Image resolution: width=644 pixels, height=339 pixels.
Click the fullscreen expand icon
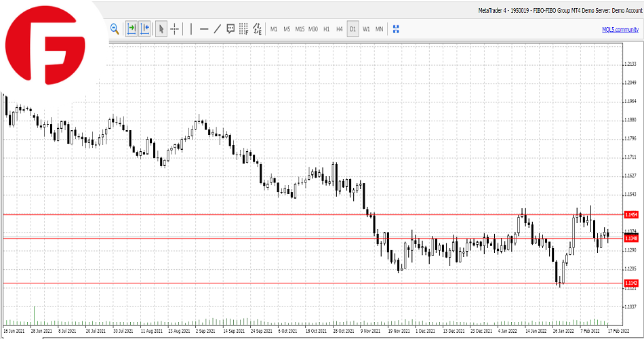pos(397,28)
